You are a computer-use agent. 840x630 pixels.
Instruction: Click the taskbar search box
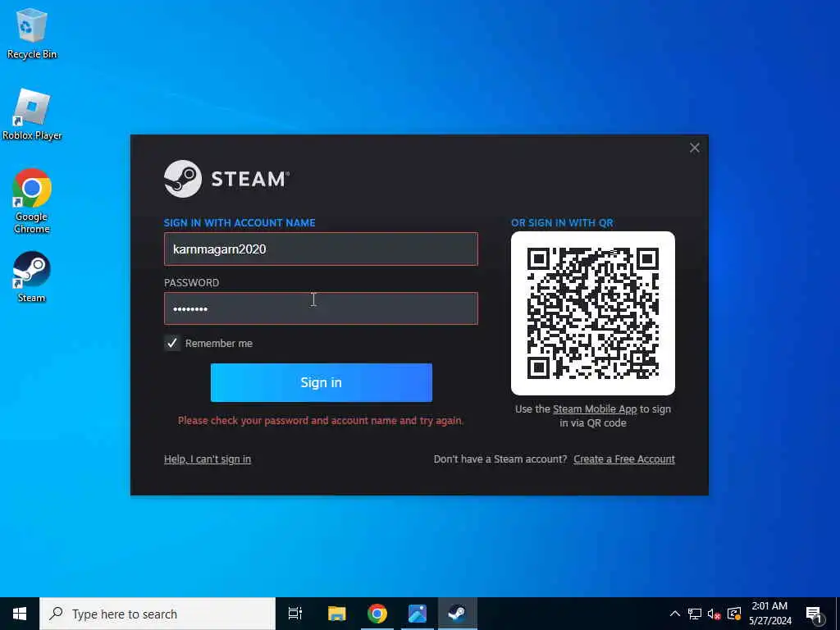tap(157, 614)
